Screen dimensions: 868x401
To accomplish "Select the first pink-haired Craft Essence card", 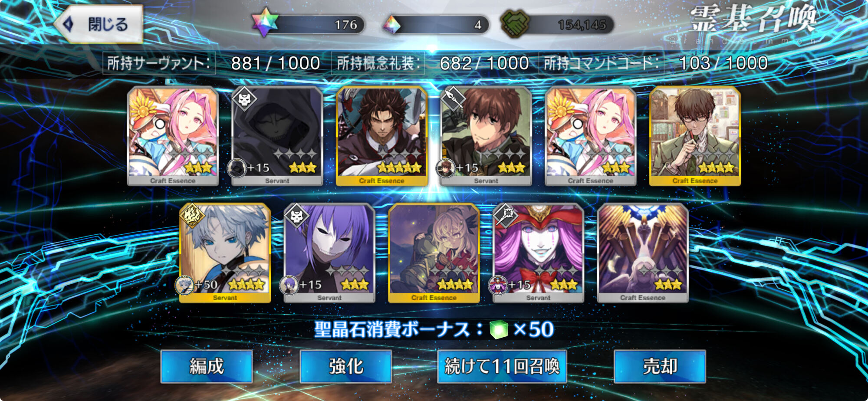I will (x=173, y=136).
